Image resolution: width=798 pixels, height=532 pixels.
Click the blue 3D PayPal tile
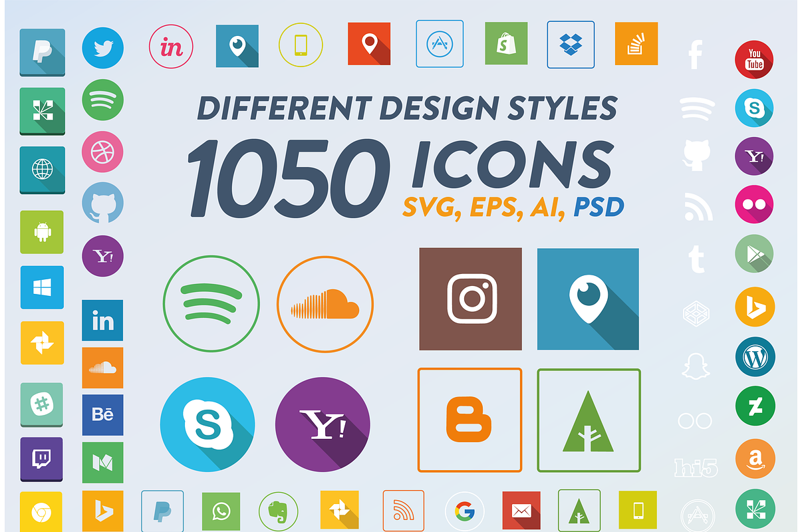43,52
